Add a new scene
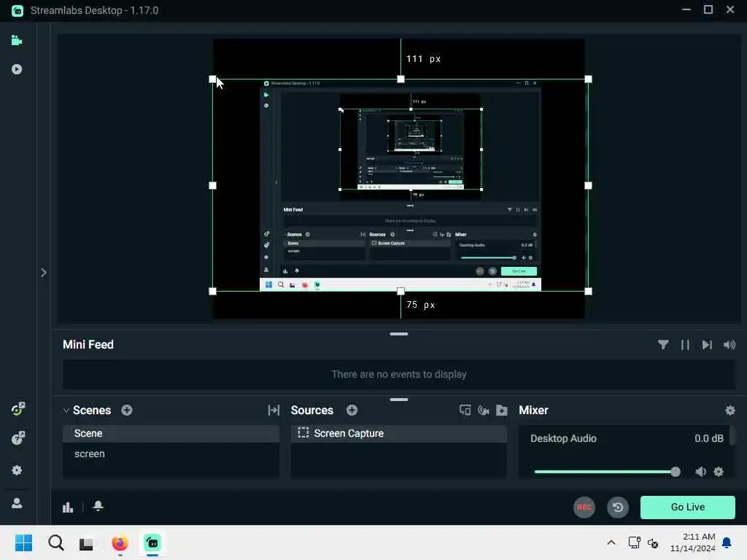 pos(127,410)
